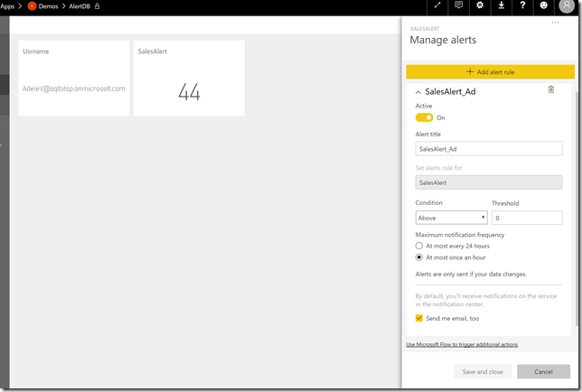The width and height of the screenshot is (582, 392).
Task: Click the orange Demos workspace icon
Action: click(32, 6)
